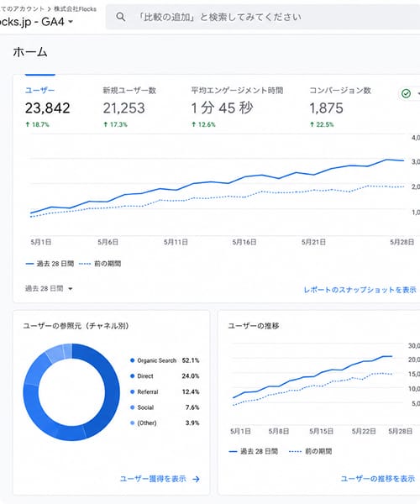420x504 pixels.
Task: Click the arrow icon beside ユーザー獲得を表示
Action: point(196,479)
